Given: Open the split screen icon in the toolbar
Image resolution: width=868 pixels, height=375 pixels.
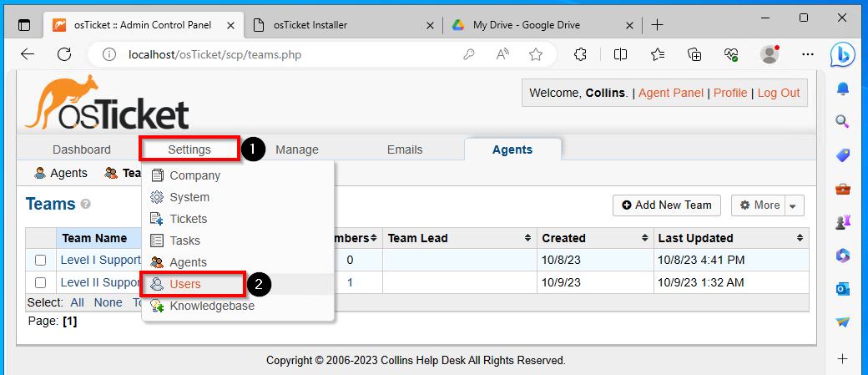Looking at the screenshot, I should [x=621, y=54].
